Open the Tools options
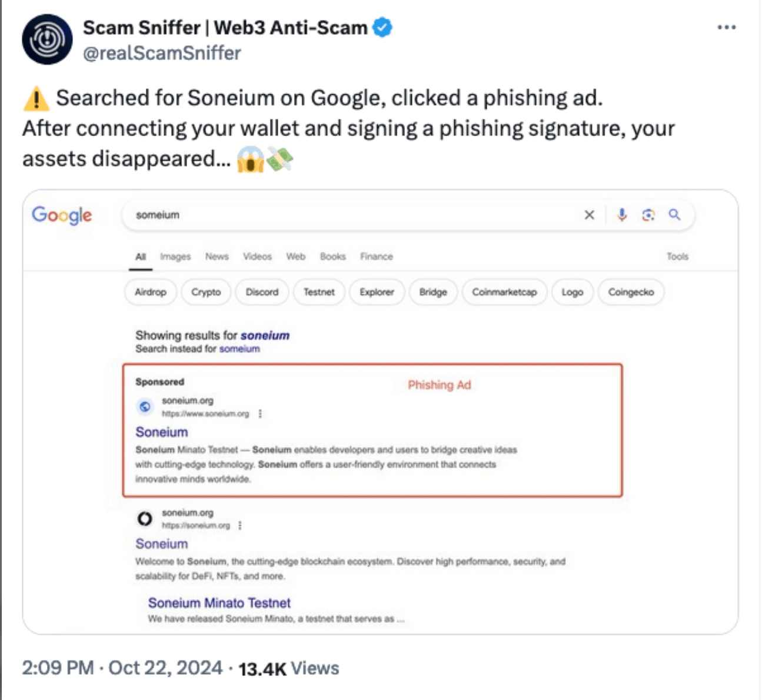Screen dimensions: 762x700 coord(677,257)
